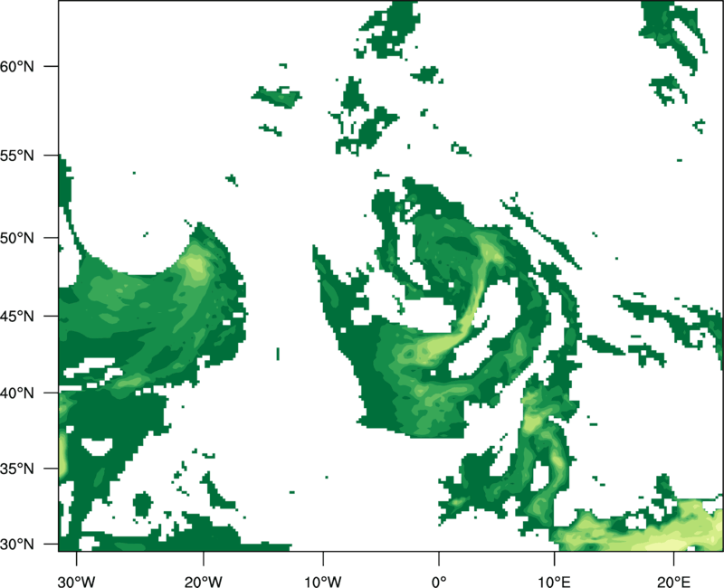Image resolution: width=724 pixels, height=588 pixels.
Task: Select the 55°N latitude label
Action: (17, 156)
